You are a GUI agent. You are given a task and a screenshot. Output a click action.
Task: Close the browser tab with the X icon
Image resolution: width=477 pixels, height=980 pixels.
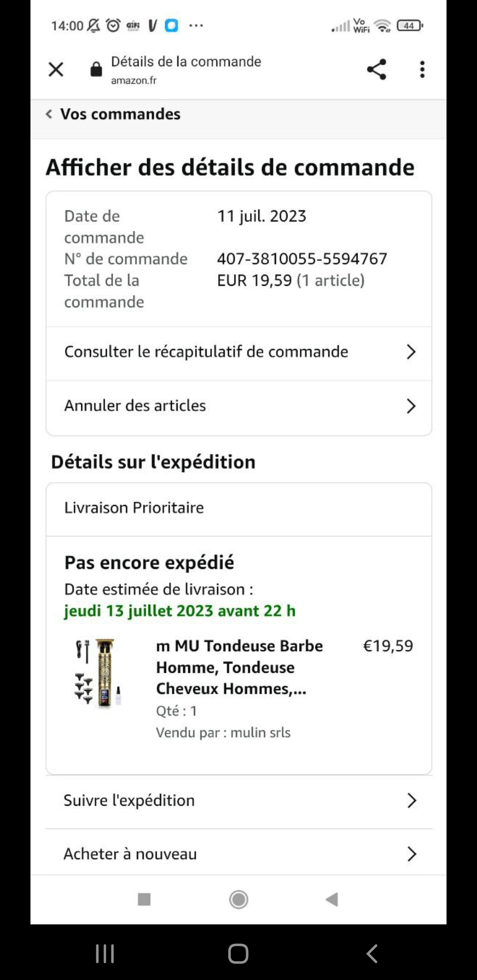click(x=56, y=69)
